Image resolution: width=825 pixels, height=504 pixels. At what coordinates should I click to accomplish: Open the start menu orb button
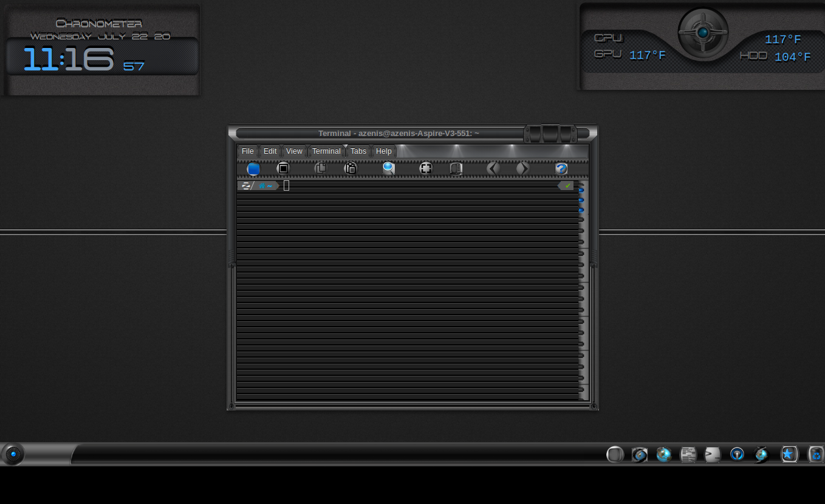tap(13, 454)
